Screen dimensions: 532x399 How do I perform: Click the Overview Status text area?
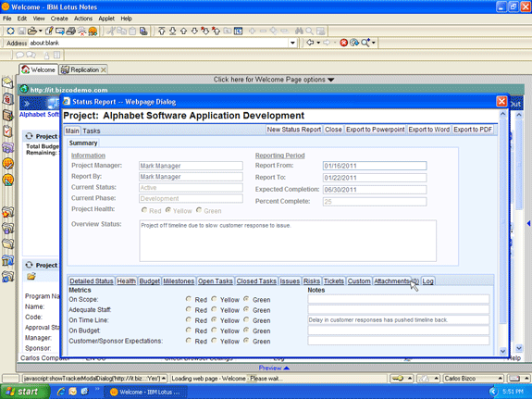click(x=288, y=241)
